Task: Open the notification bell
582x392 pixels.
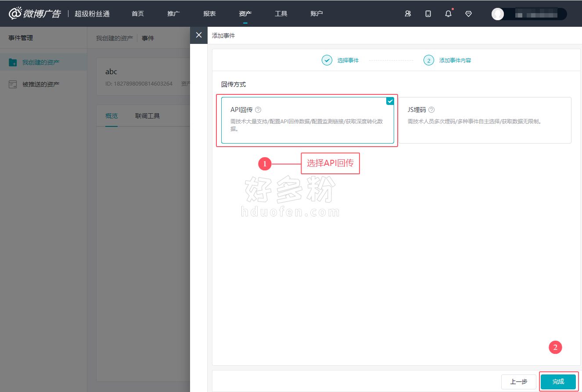Action: (448, 14)
